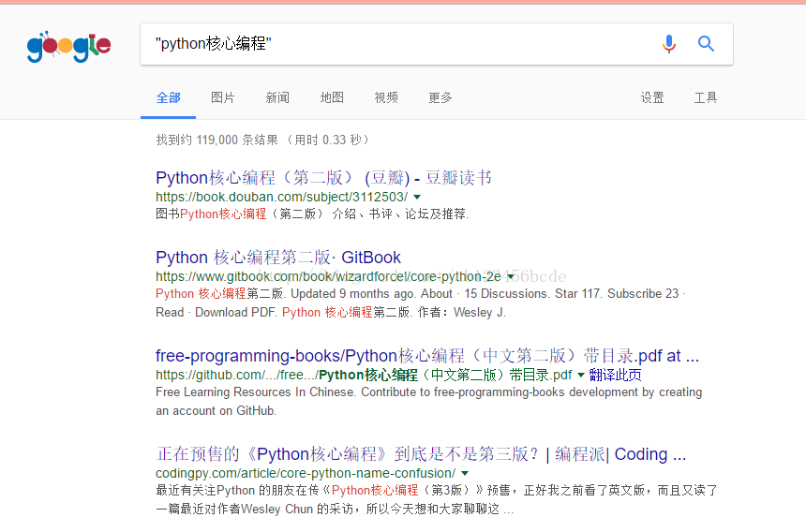Switch to the 新闻 tab
The image size is (806, 532).
point(277,97)
